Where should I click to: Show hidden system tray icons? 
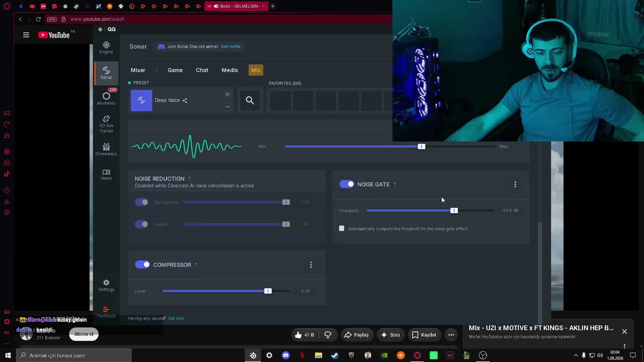[x=576, y=355]
